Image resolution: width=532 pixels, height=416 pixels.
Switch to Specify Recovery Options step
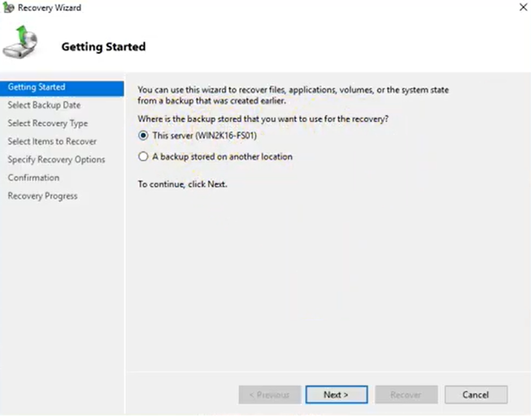coord(56,160)
